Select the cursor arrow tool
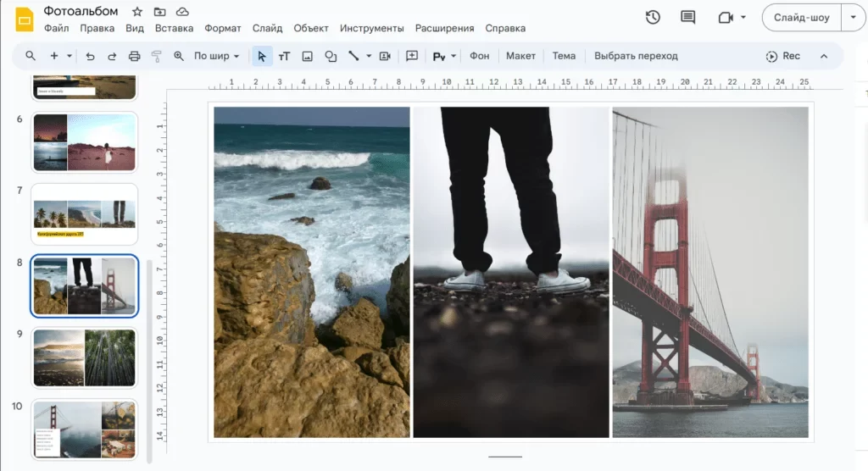868x471 pixels. pyautogui.click(x=262, y=56)
